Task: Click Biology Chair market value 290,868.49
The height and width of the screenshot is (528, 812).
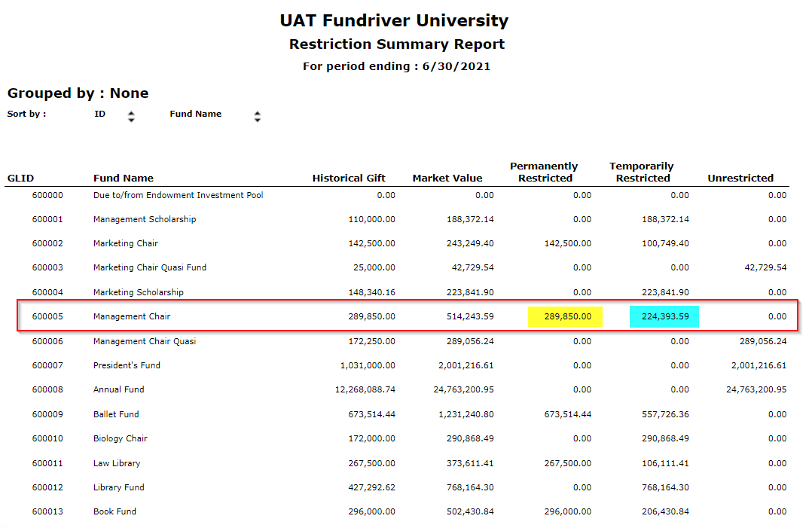Action: tap(470, 438)
